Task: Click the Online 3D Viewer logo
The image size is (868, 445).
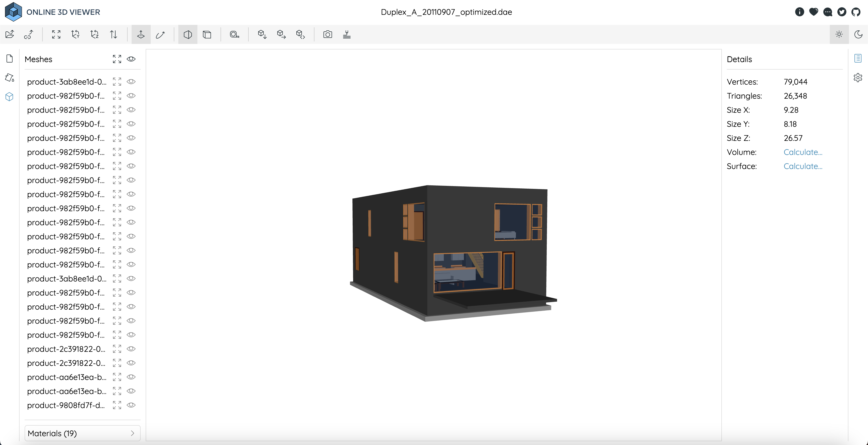Action: pos(52,12)
